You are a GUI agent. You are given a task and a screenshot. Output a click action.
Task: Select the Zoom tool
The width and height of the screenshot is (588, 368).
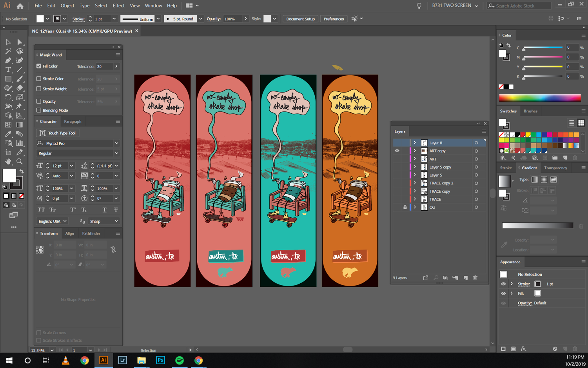tap(20, 162)
